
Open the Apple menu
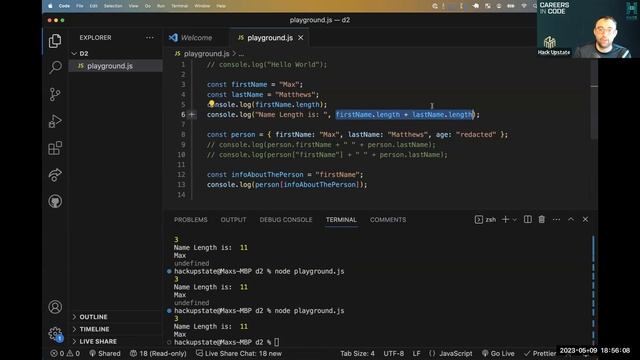[x=50, y=6]
